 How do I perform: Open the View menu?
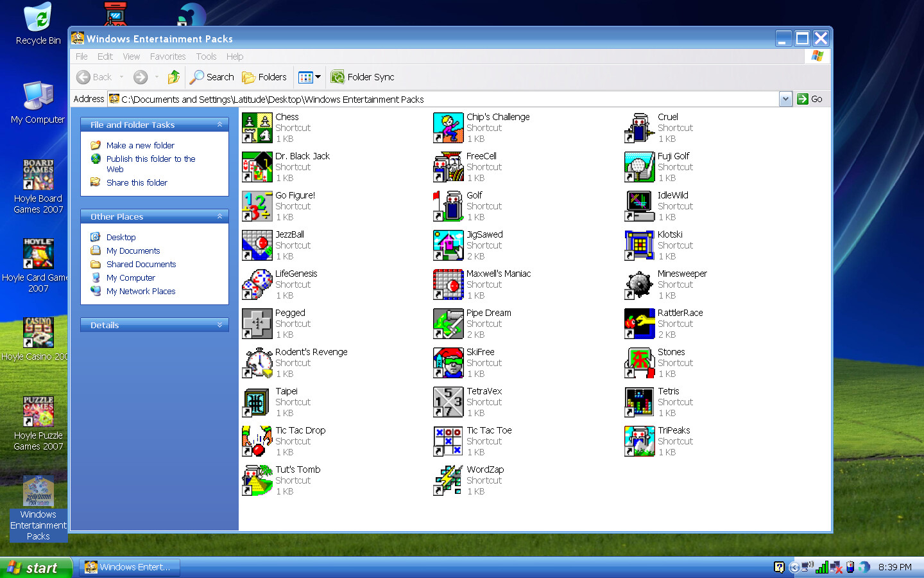[x=132, y=57]
